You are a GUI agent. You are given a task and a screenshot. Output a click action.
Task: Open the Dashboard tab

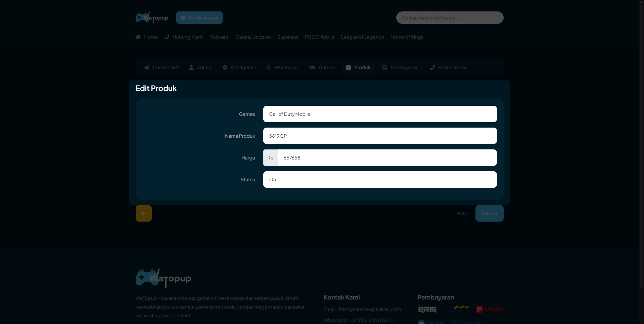click(161, 67)
